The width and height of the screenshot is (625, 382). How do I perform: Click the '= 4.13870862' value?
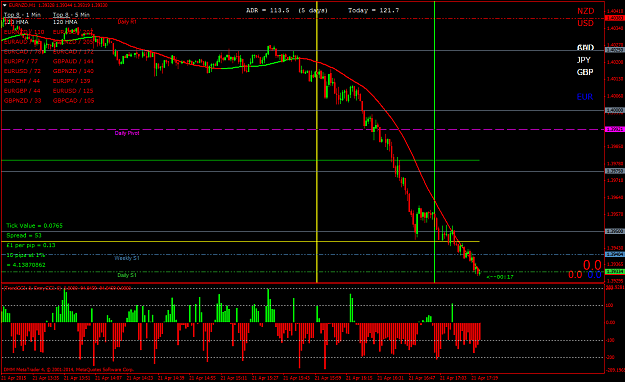tap(26, 265)
